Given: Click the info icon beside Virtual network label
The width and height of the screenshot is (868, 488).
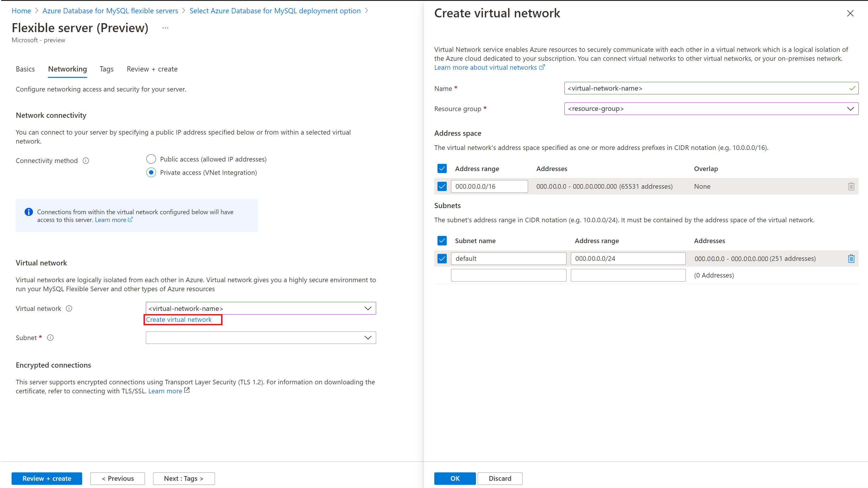Looking at the screenshot, I should coord(69,308).
